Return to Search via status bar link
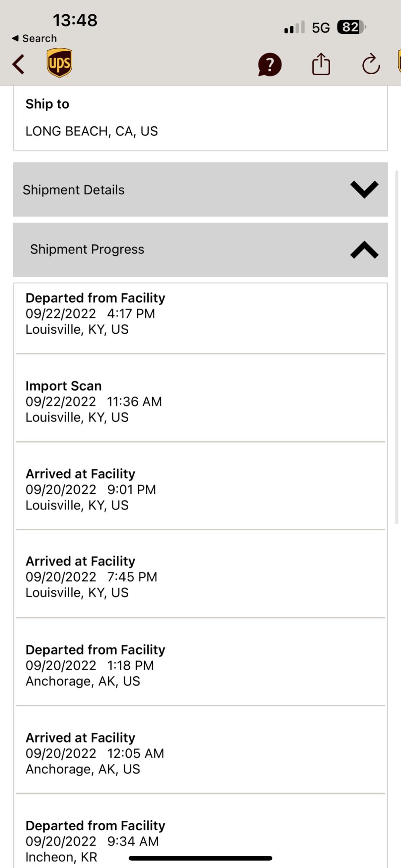Viewport: 401px width, 868px height. pos(34,38)
